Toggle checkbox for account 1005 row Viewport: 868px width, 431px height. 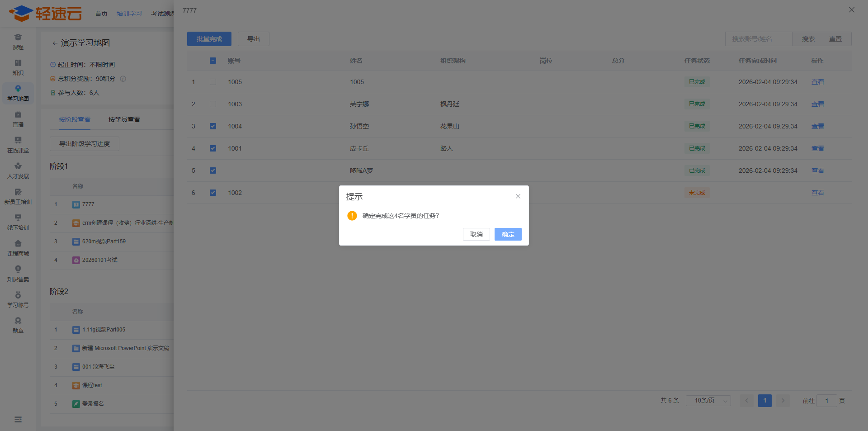pos(213,82)
